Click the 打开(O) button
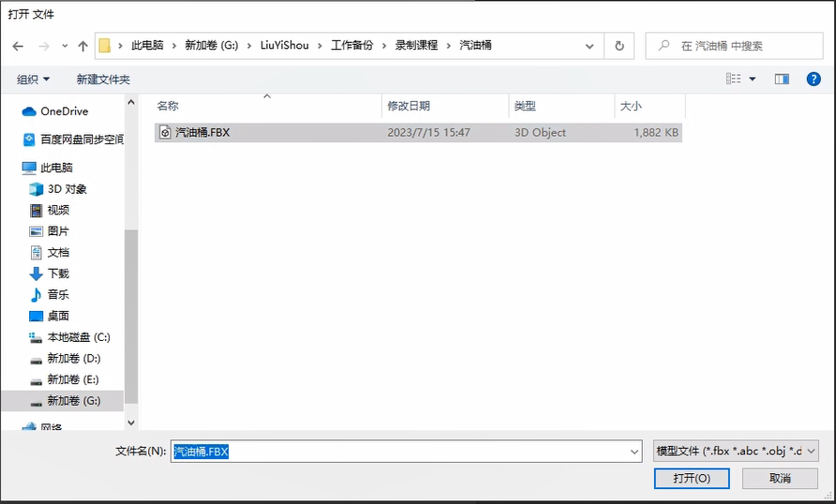The image size is (836, 504). click(692, 479)
